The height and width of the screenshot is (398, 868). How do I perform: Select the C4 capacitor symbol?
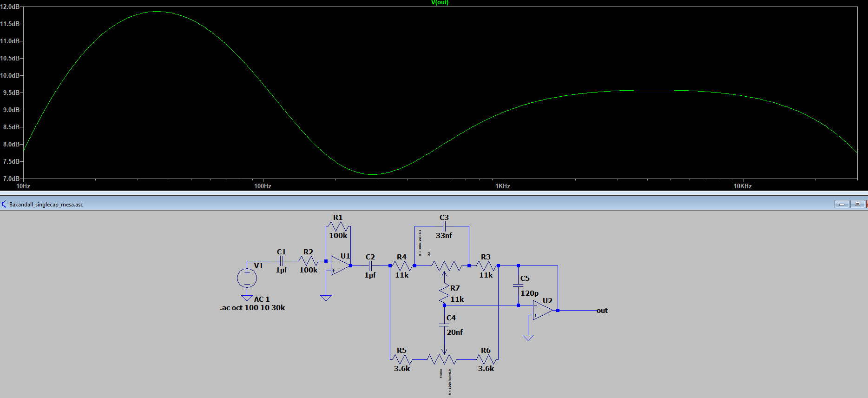click(x=444, y=325)
